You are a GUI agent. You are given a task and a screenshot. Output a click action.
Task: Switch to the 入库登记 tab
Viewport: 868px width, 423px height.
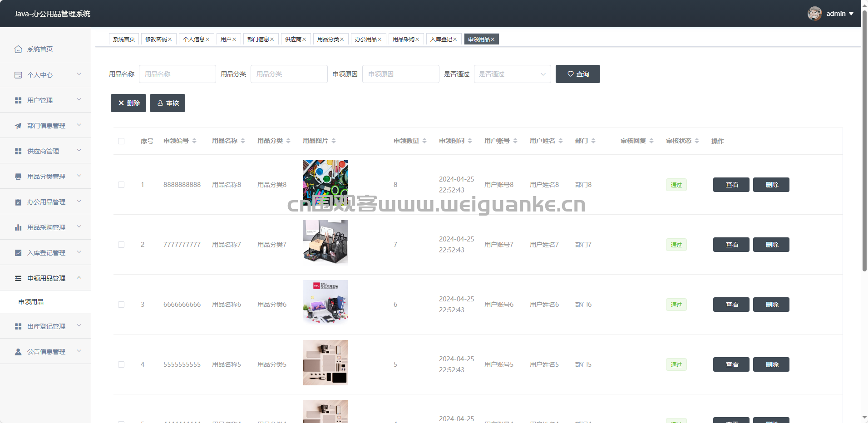click(x=441, y=39)
